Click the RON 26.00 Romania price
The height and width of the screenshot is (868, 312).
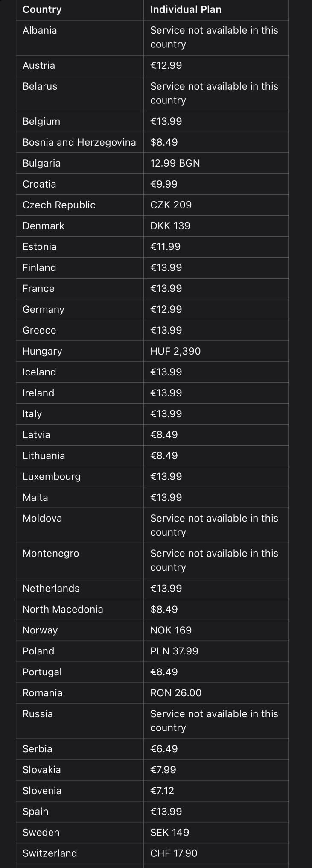[176, 693]
